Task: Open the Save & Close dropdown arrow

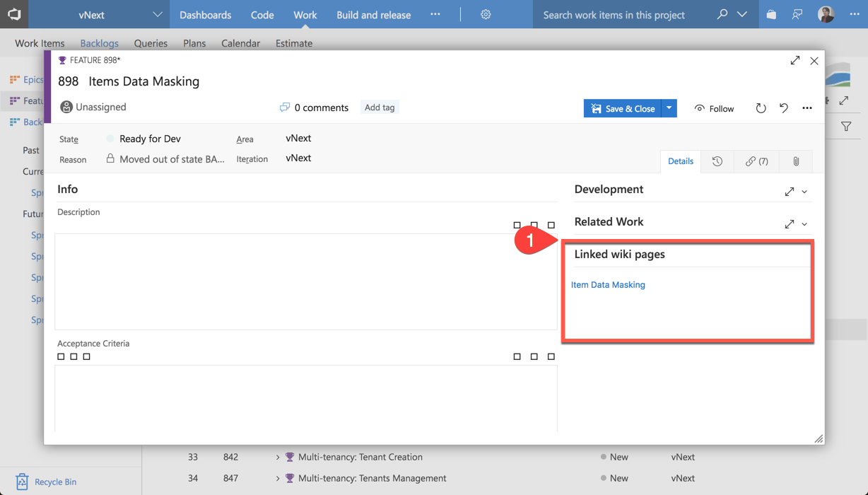Action: click(x=669, y=108)
